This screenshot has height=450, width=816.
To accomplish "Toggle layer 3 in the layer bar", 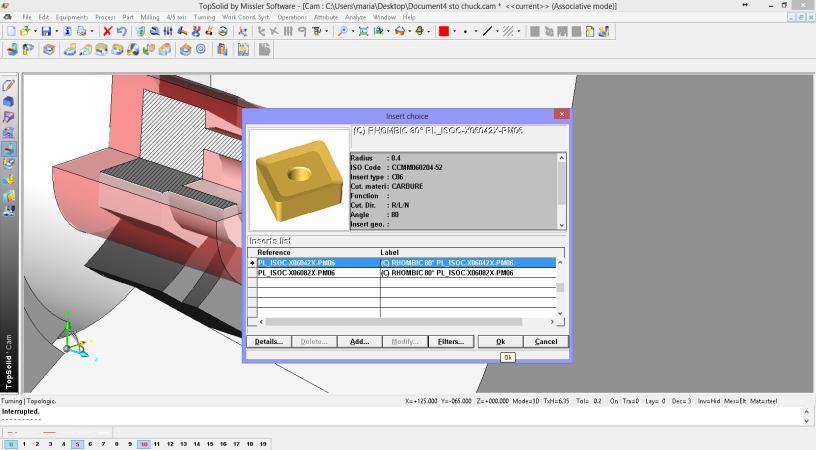I will click(x=50, y=444).
